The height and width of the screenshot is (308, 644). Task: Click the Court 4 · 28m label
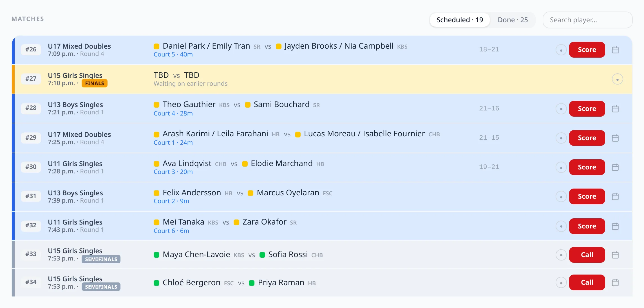173,114
